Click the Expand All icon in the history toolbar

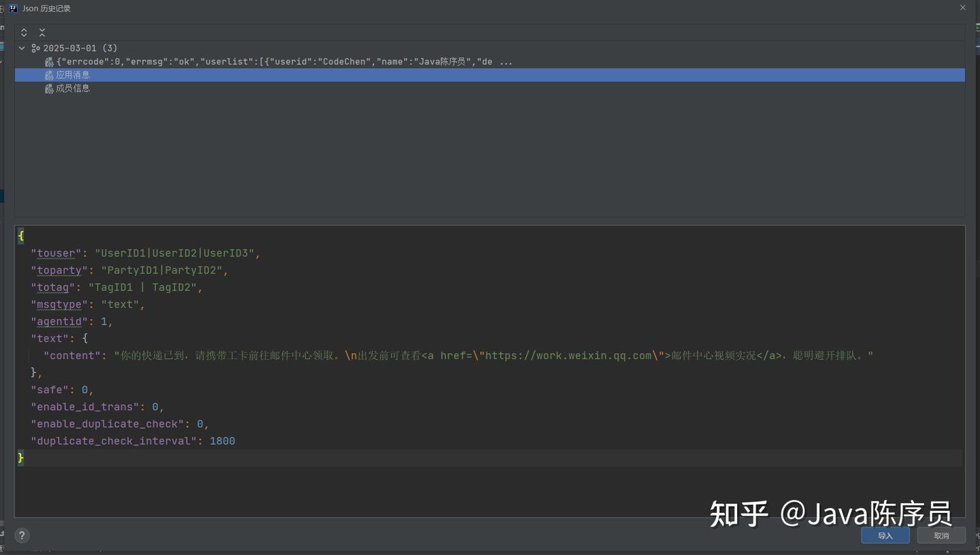pyautogui.click(x=23, y=32)
